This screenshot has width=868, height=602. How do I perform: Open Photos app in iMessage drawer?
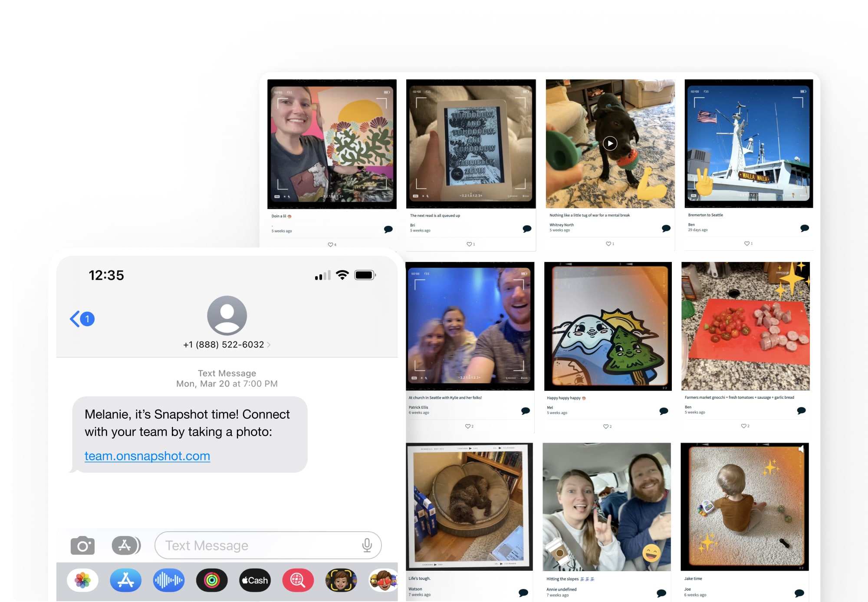pyautogui.click(x=82, y=580)
